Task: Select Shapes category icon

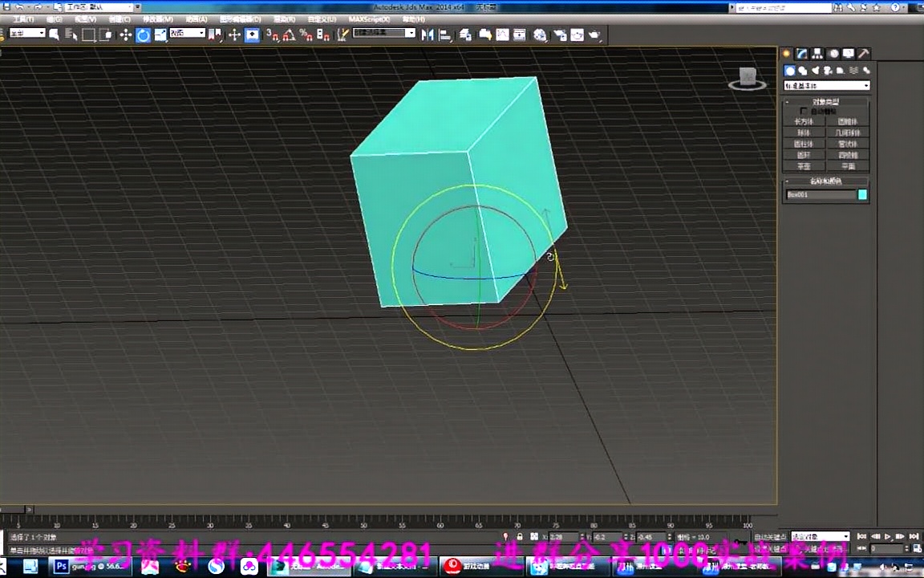Action: pyautogui.click(x=803, y=71)
